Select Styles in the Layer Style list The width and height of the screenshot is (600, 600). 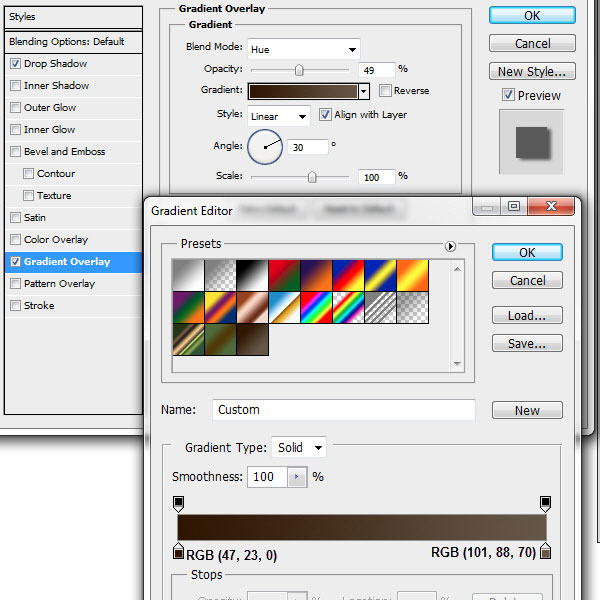coord(73,17)
